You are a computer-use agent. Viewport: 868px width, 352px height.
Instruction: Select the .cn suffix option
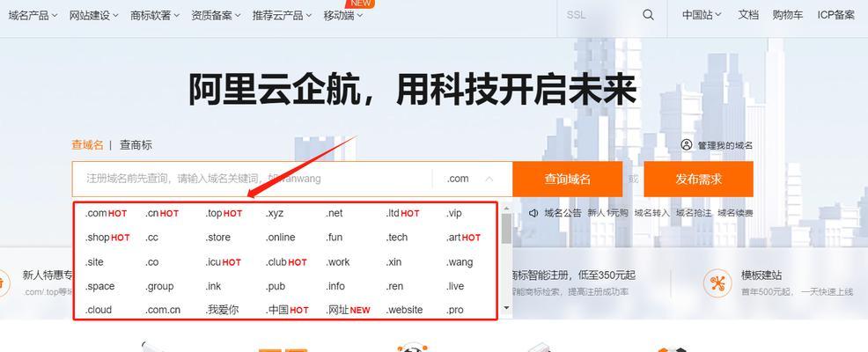tap(162, 213)
